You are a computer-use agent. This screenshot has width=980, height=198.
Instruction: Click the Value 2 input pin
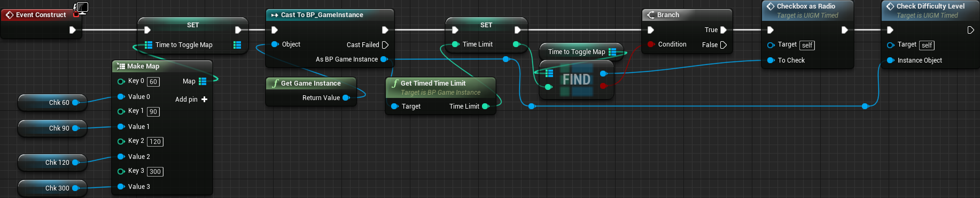(121, 156)
